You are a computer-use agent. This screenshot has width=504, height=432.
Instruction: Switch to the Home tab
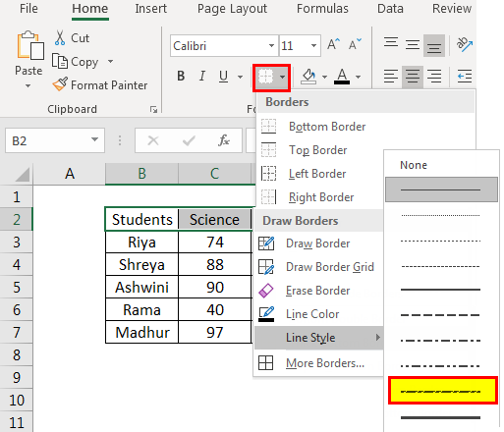tap(90, 9)
